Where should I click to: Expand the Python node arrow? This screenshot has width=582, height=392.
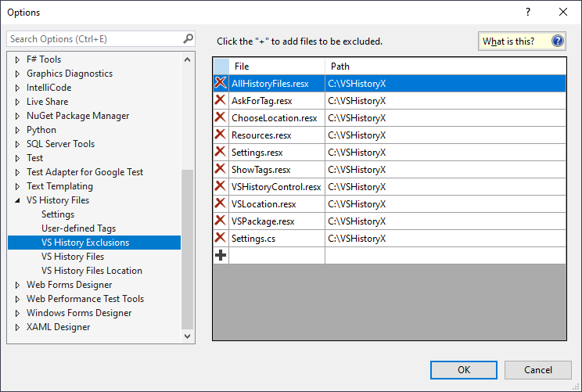point(17,130)
